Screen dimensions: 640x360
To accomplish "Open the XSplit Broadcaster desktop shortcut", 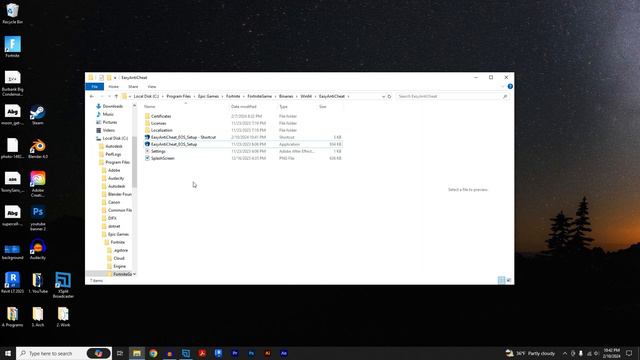I will pos(63,285).
